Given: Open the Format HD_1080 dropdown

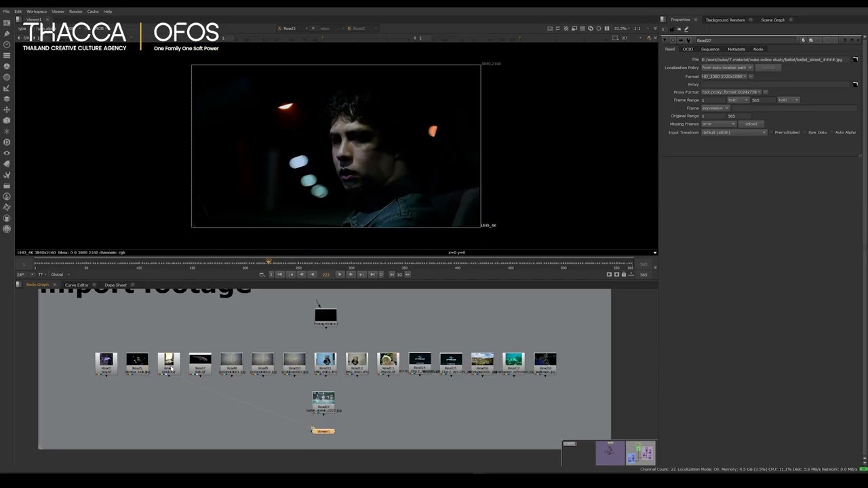Looking at the screenshot, I should (x=724, y=76).
